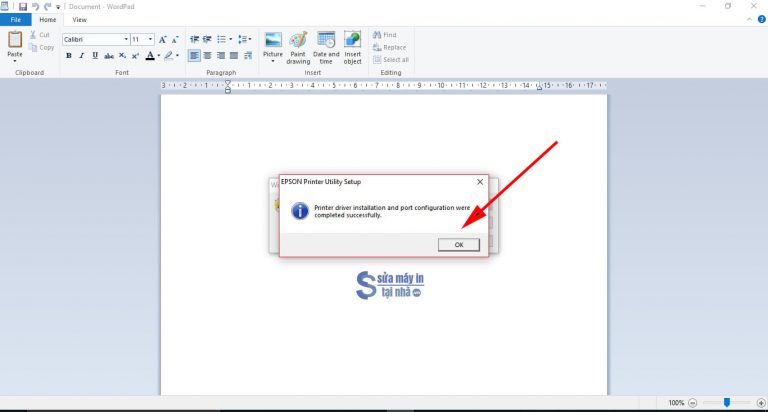This screenshot has height=412, width=768.
Task: Apply strikethrough formatting
Action: [108, 56]
